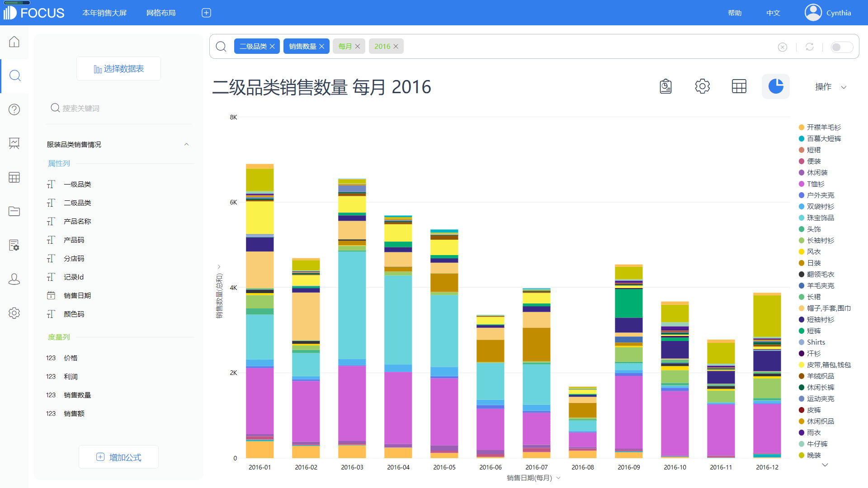This screenshot has height=488, width=868.
Task: Remove the 销售数量 search tag
Action: pos(322,47)
